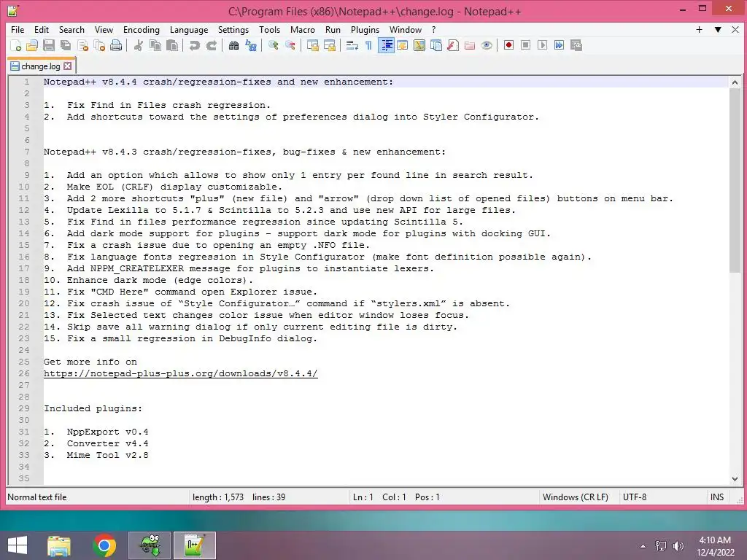Start macro recording with red dot
Viewport: 747px width, 560px height.
tap(508, 45)
